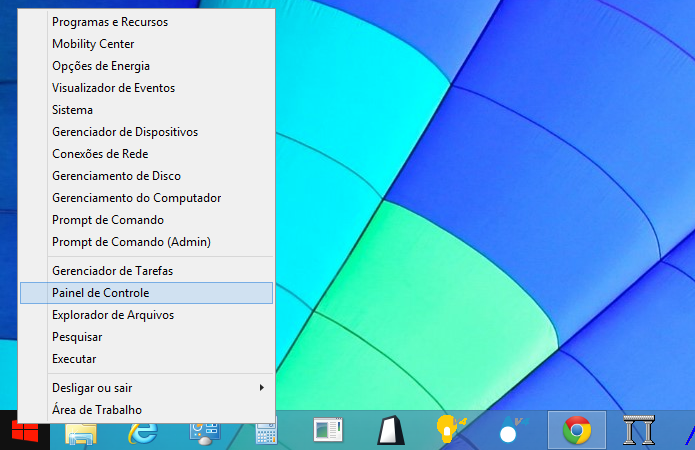Select Mobility Center in the menu

[x=146, y=44]
